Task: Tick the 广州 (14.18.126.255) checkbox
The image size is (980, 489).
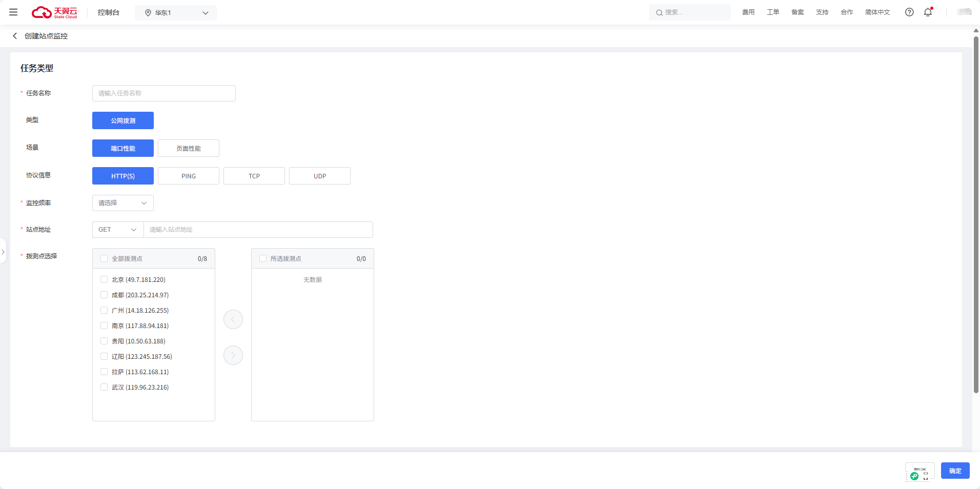Action: point(104,311)
